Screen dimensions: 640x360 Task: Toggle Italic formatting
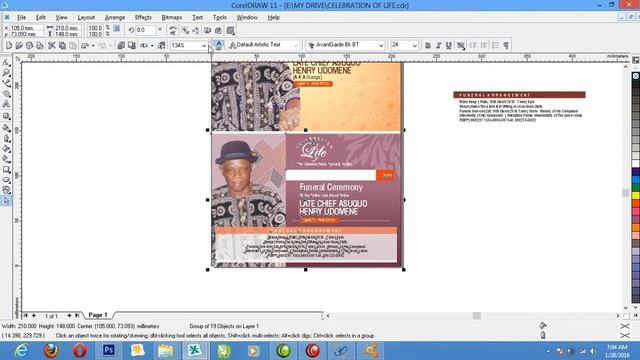[x=438, y=45]
